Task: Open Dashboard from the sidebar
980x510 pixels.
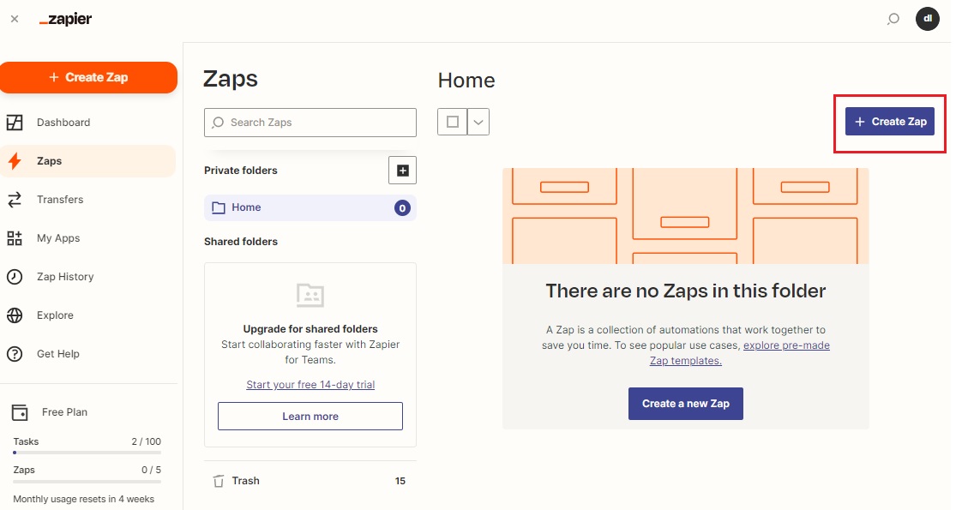Action: [63, 123]
